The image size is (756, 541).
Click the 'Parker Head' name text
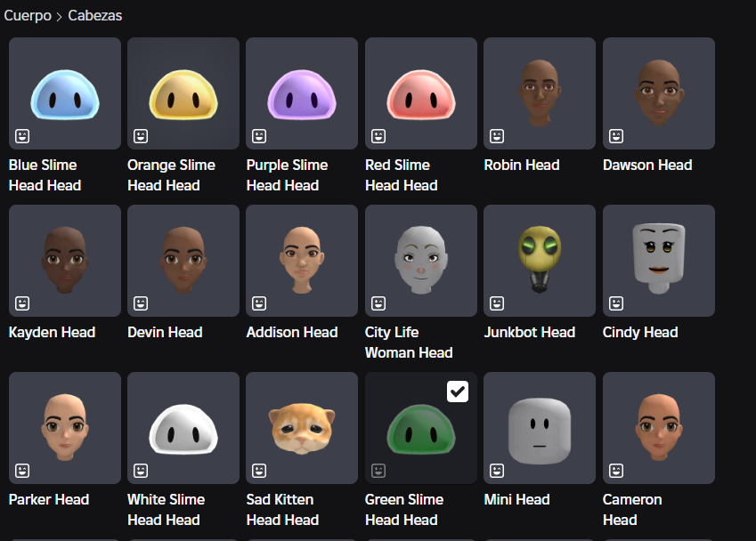point(49,499)
